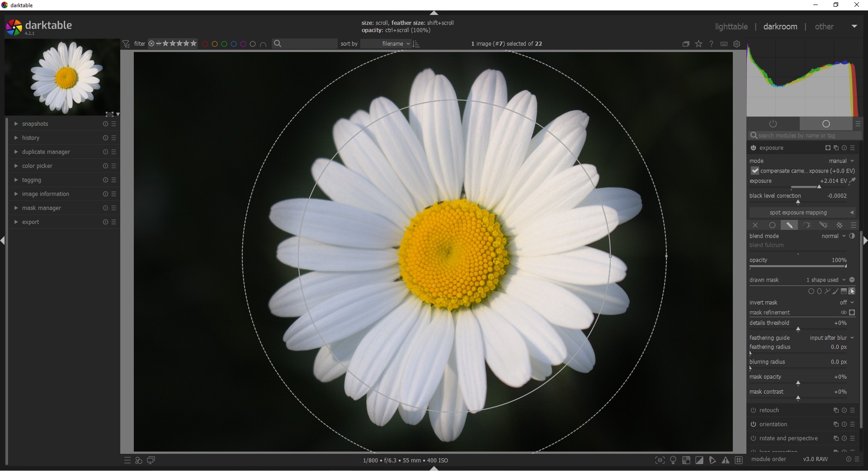868x471 pixels.
Task: Switch to lighttable view
Action: [731, 27]
